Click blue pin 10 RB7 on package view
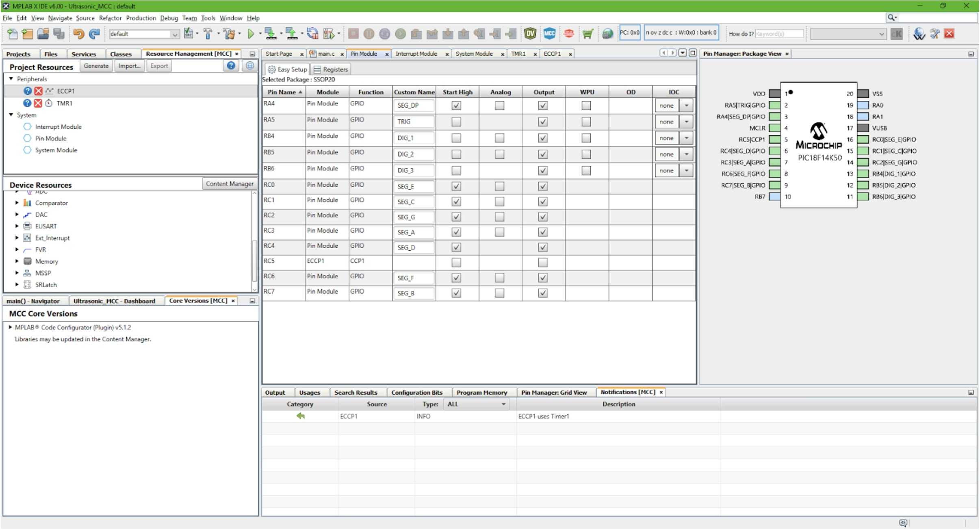Viewport: 980px width, 530px height. click(x=775, y=197)
